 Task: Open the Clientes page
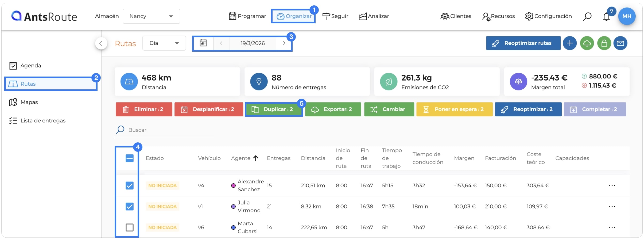456,16
